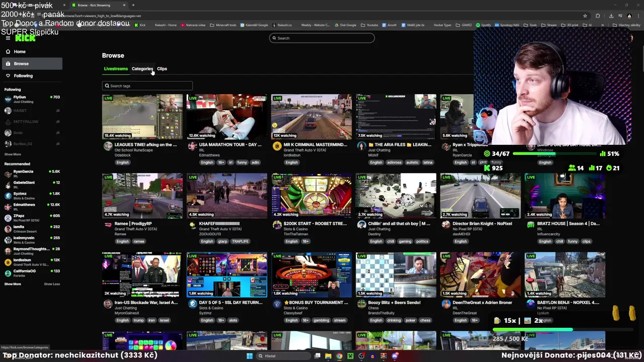The image size is (644, 362).
Task: Click the gambling tag under Classybeef
Action: pyautogui.click(x=321, y=320)
